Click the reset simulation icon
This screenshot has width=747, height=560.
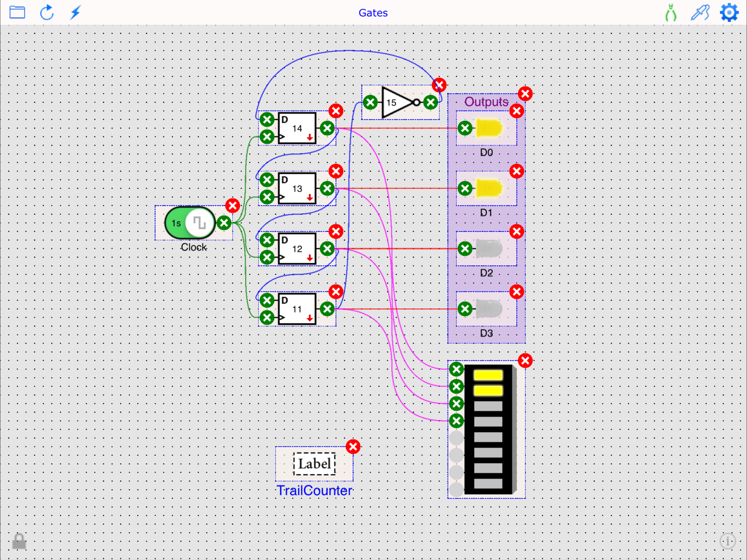coord(47,13)
